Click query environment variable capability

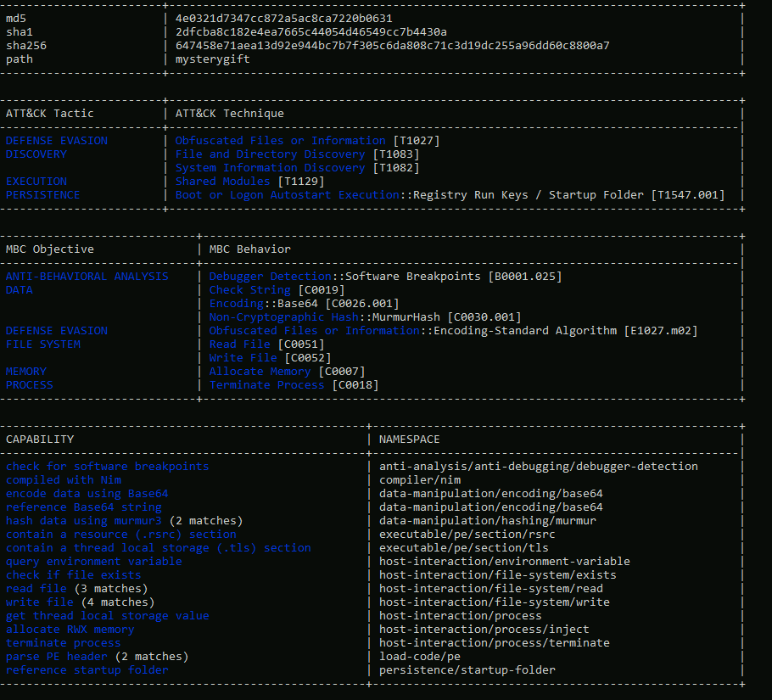coord(93,562)
